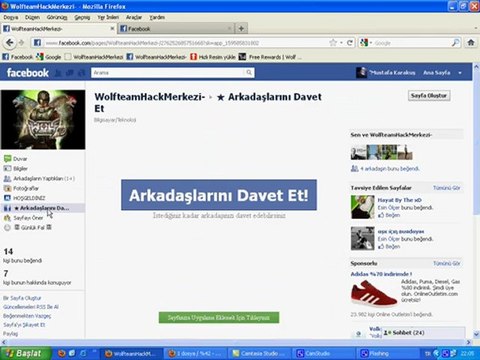The width and height of the screenshot is (480, 360).
Task: Open the Geçmiş menu
Action: (x=82, y=17)
